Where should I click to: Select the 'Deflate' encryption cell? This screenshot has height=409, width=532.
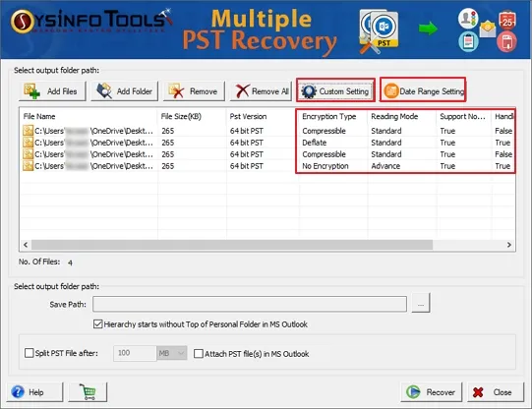point(314,143)
